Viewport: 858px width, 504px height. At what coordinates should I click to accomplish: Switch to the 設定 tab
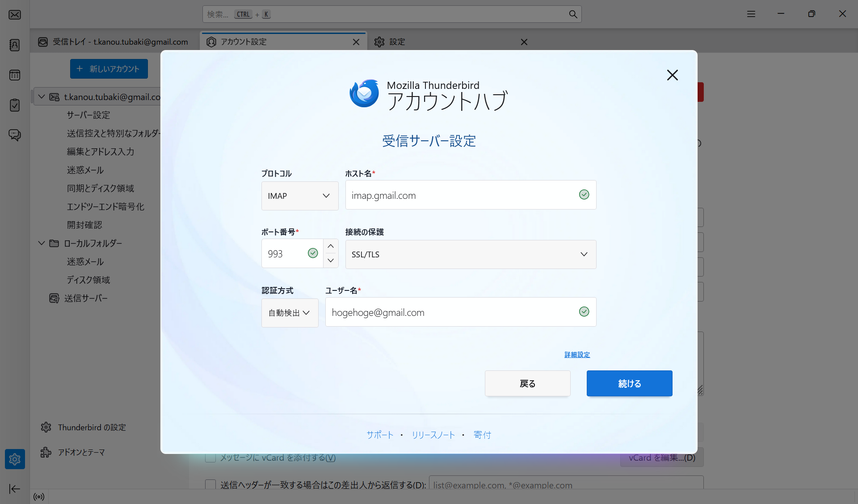[397, 42]
